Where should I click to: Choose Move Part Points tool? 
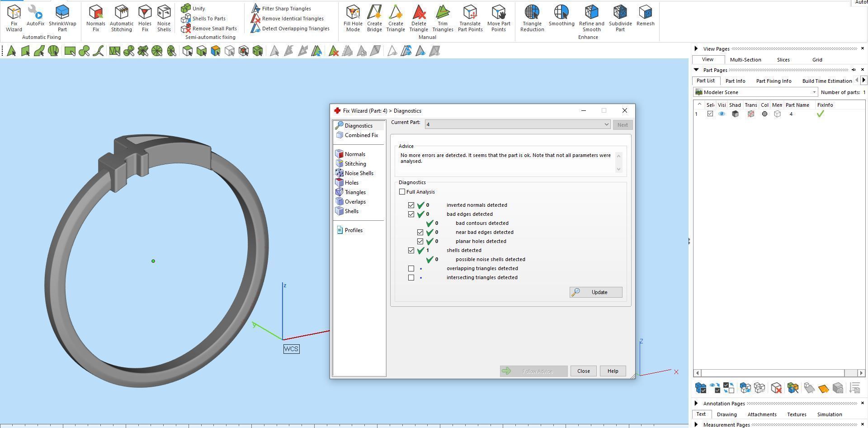tap(499, 18)
